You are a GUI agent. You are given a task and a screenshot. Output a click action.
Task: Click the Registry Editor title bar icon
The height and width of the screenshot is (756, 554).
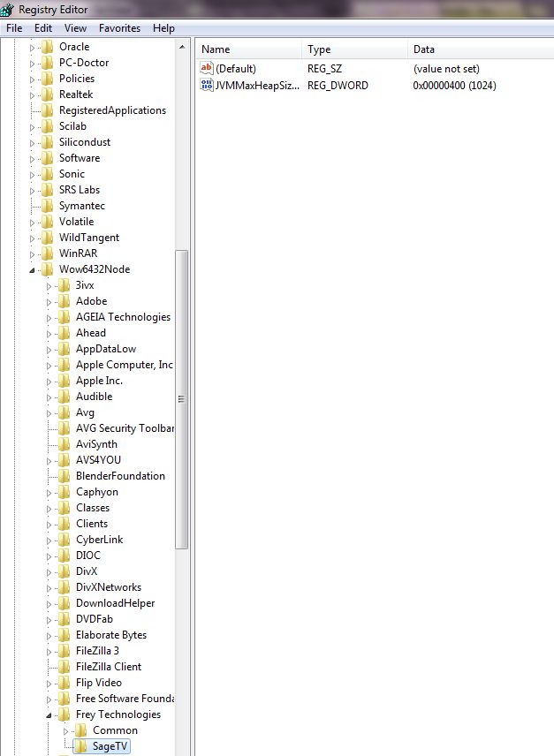point(7,9)
